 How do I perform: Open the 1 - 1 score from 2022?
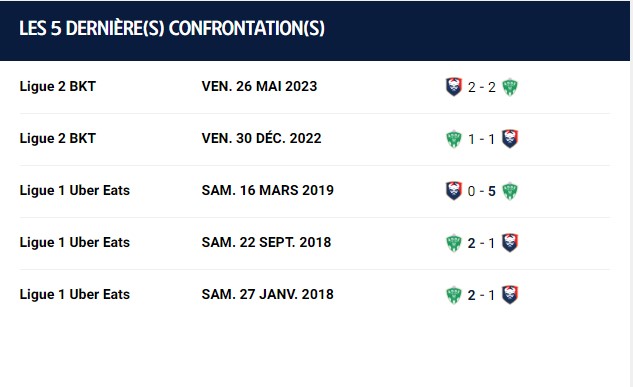[x=482, y=139]
